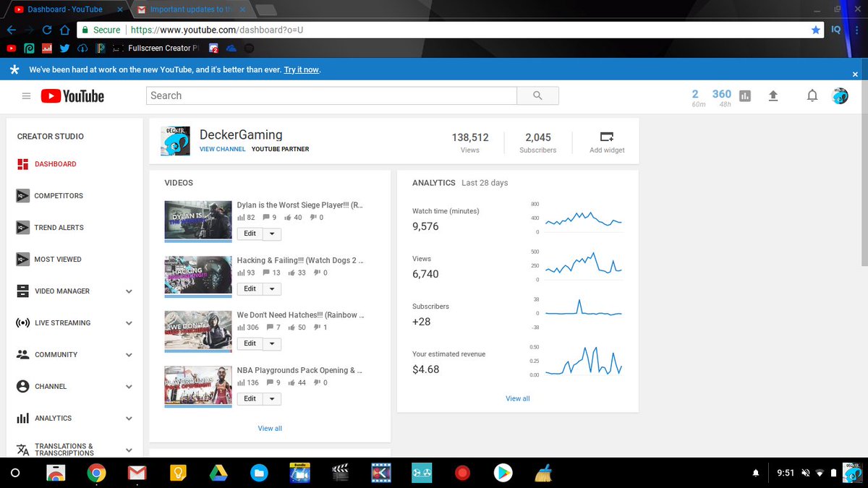Image resolution: width=868 pixels, height=488 pixels.
Task: Open Chrome from the shelf
Action: (96, 473)
